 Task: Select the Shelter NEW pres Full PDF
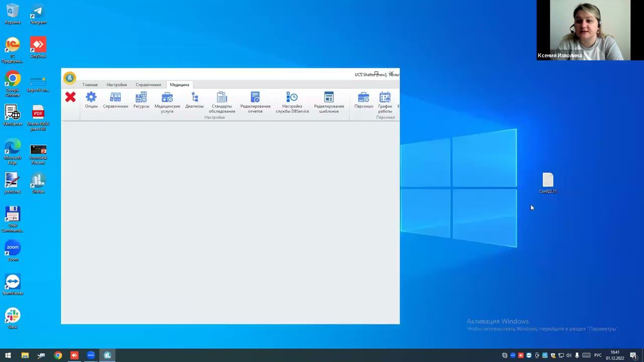(x=38, y=118)
